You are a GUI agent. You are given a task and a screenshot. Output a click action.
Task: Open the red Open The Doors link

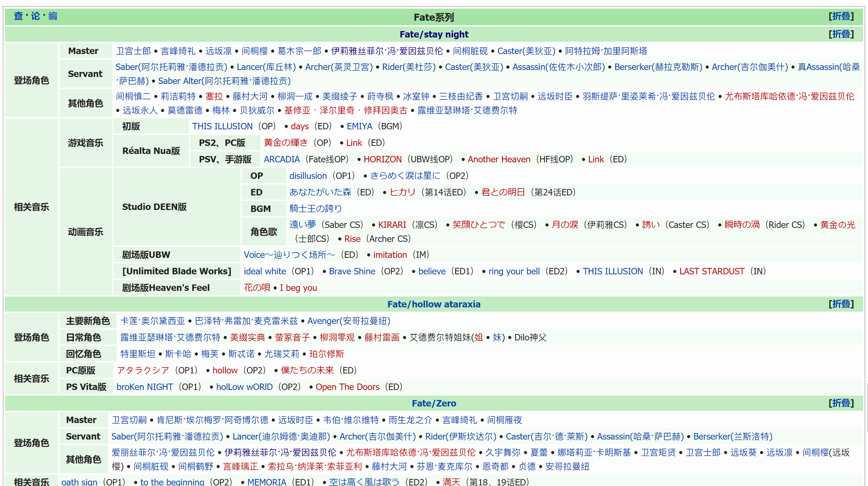347,387
